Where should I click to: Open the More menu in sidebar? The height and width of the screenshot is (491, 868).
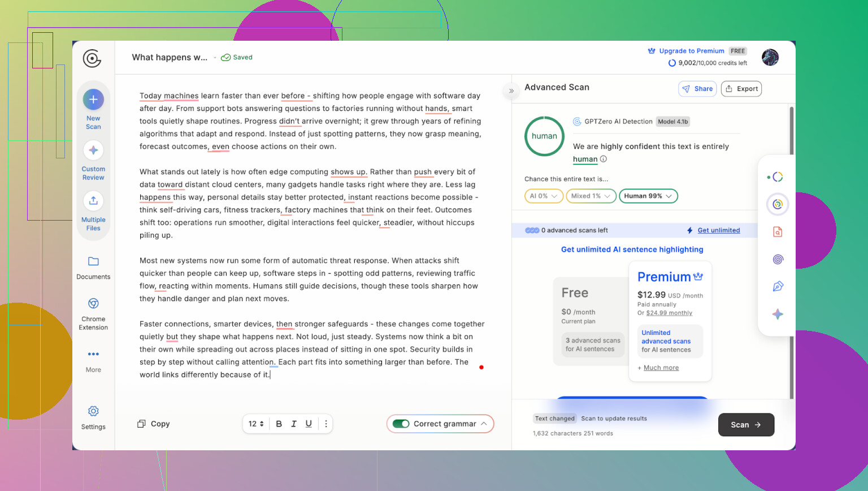click(93, 354)
